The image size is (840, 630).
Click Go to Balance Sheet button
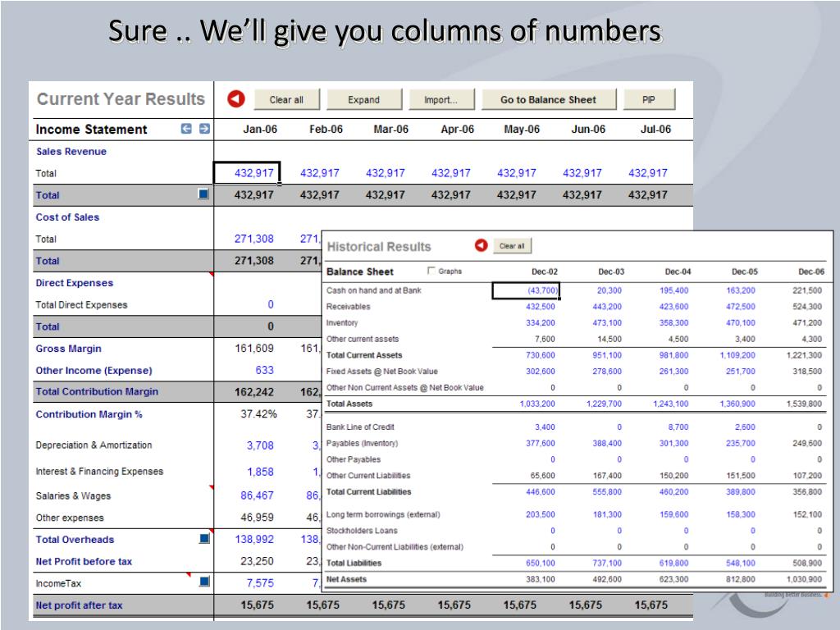click(549, 99)
